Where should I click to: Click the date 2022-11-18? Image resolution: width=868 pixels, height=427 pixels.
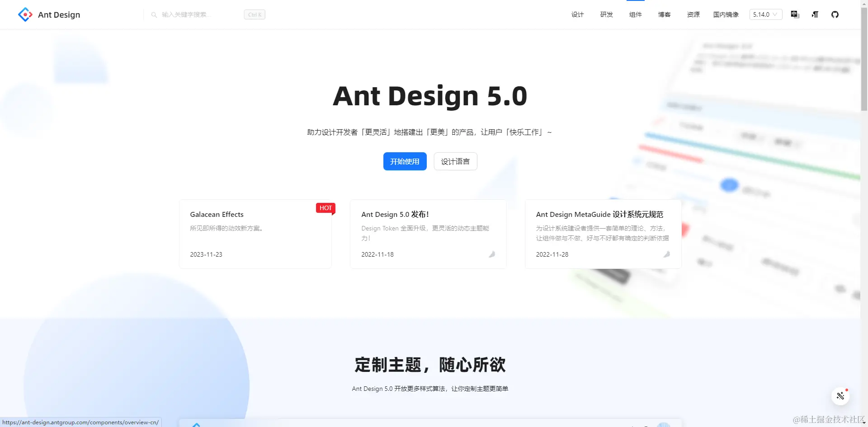377,254
